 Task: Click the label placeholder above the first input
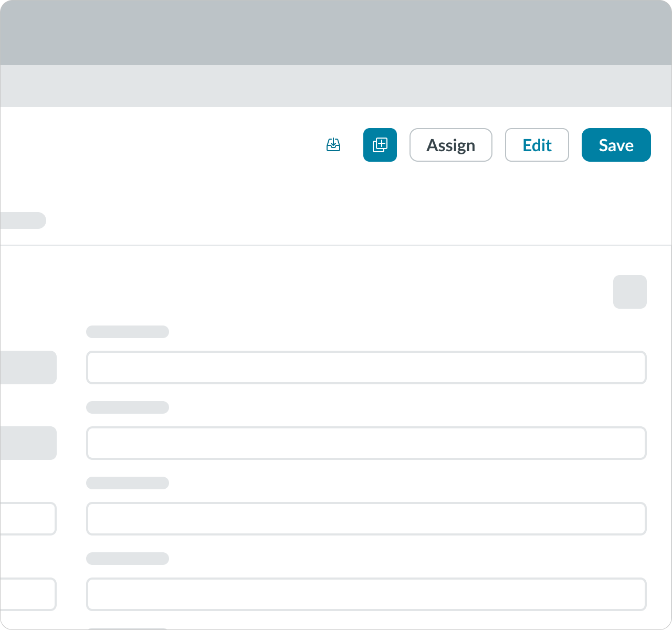128,332
